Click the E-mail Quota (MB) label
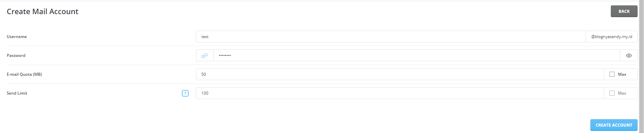This screenshot has height=133, width=644. [x=24, y=74]
